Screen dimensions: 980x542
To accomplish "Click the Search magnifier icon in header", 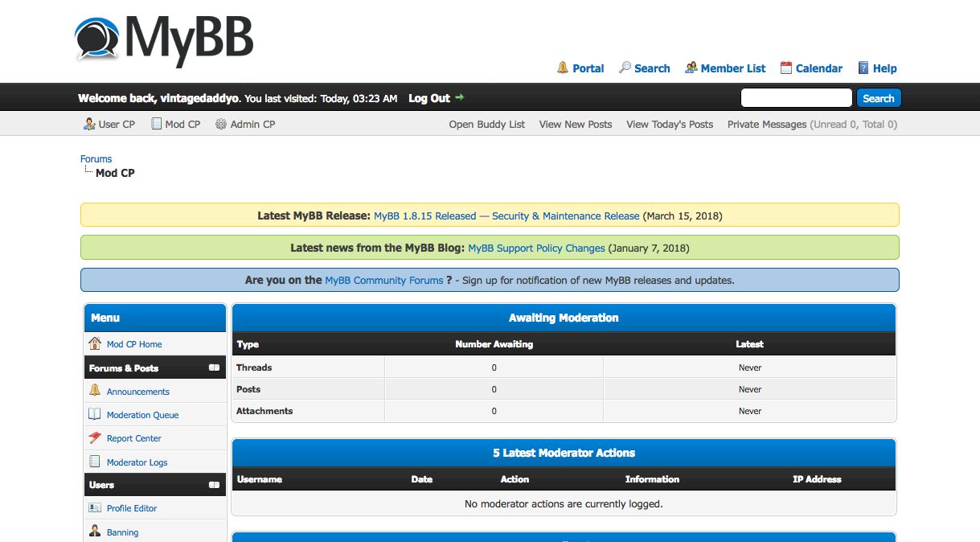I will [x=625, y=68].
